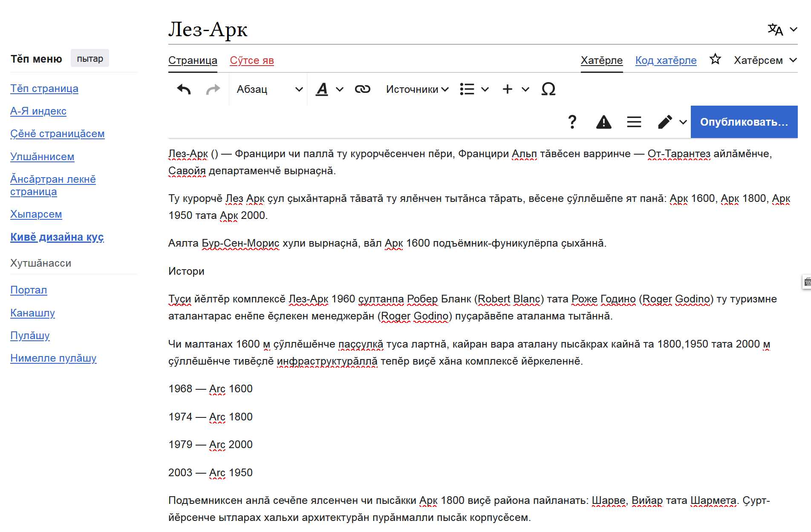Open the Хатӗрсем tools dropdown
This screenshot has height=532, width=811.
(765, 60)
